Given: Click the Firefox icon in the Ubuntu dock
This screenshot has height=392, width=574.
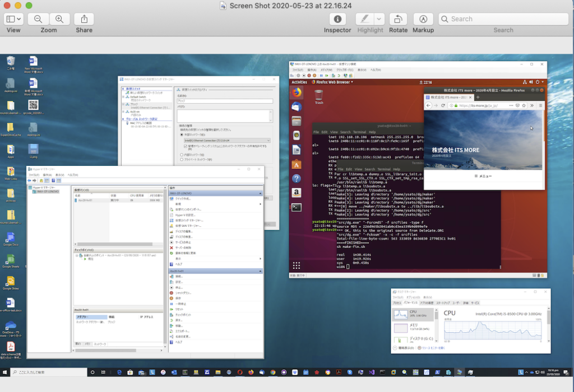Looking at the screenshot, I should (297, 92).
